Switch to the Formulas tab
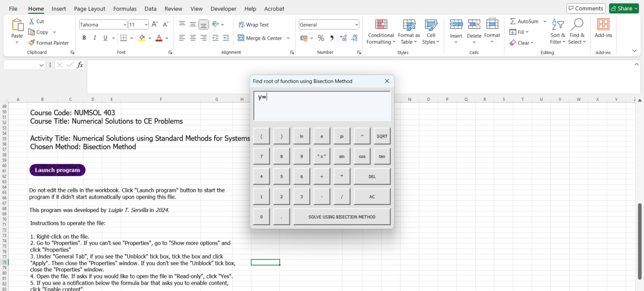Screen dimensions: 644x291 click(x=125, y=8)
